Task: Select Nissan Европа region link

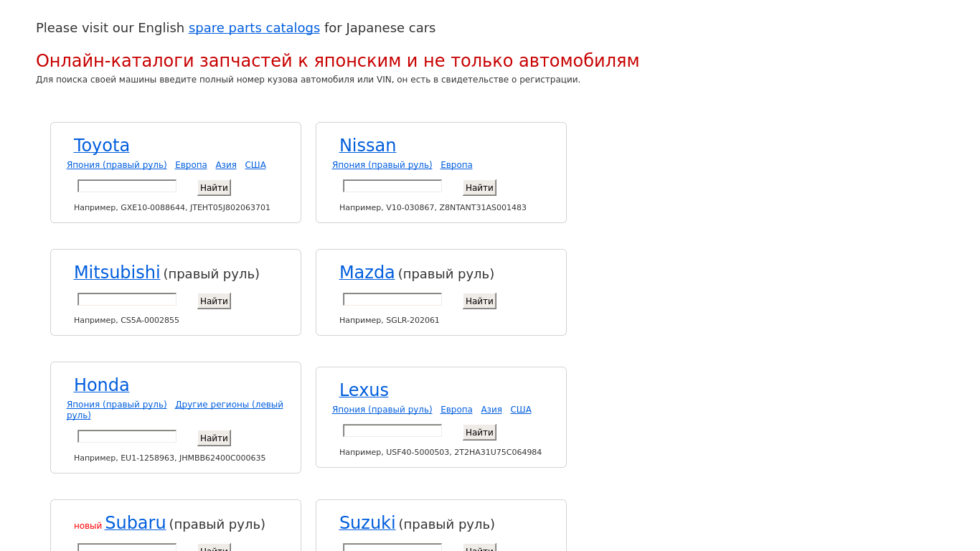Action: pos(456,165)
